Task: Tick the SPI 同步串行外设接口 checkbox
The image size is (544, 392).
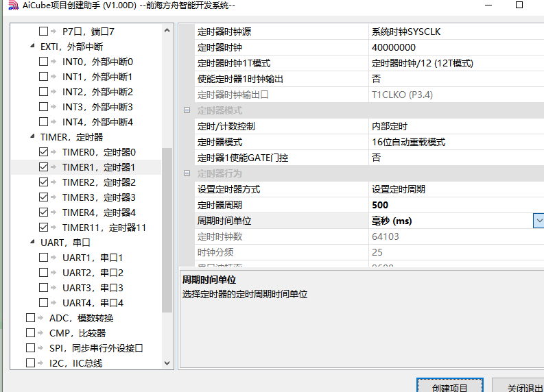Action: click(x=31, y=348)
